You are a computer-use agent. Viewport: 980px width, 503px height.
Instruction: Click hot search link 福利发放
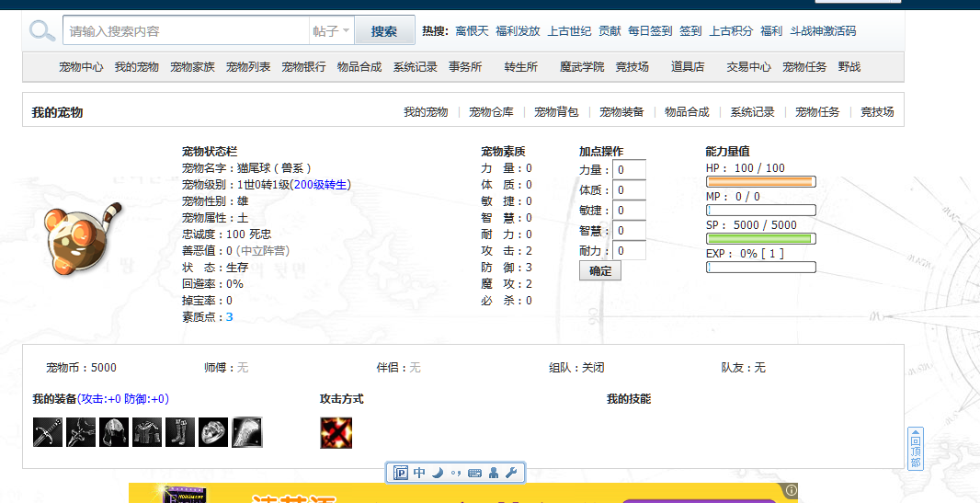[x=518, y=30]
